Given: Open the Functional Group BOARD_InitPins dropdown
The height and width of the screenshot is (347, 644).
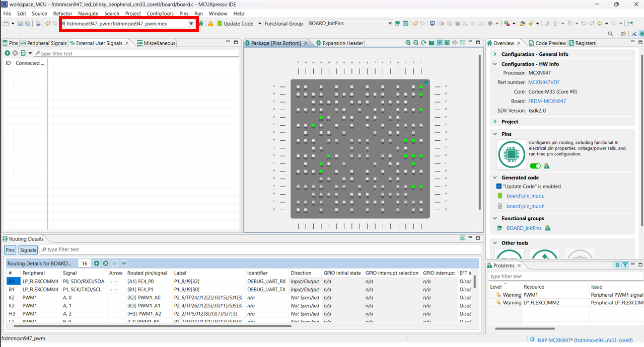Looking at the screenshot, I should (x=390, y=24).
